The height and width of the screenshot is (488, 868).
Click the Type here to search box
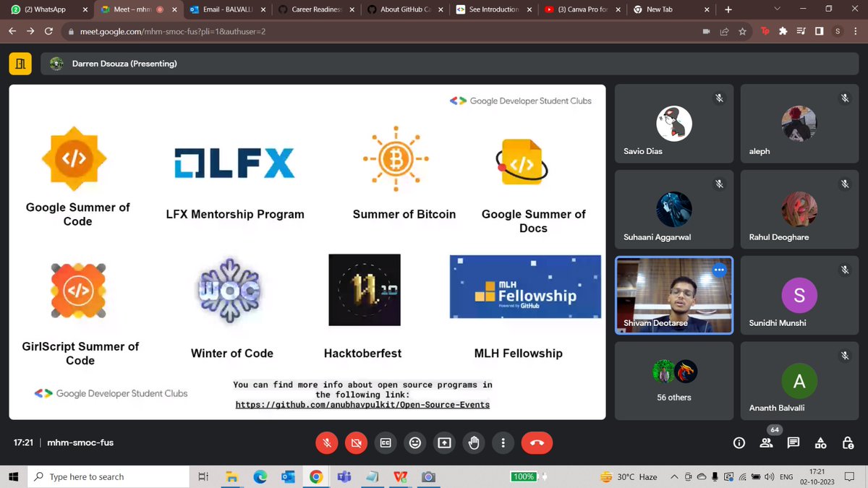[109, 476]
